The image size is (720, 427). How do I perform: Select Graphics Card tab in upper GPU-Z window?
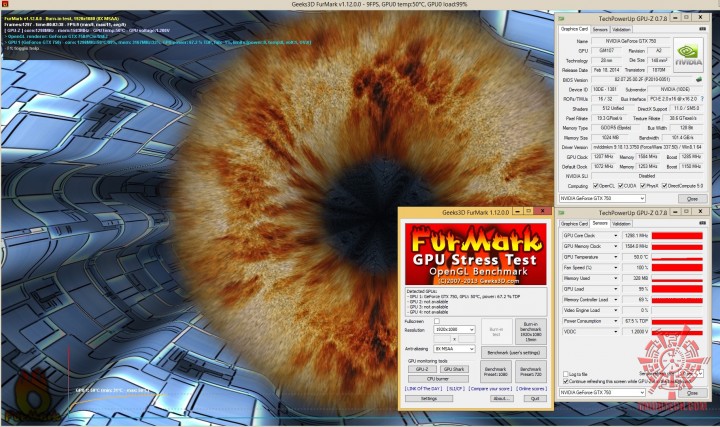click(574, 29)
